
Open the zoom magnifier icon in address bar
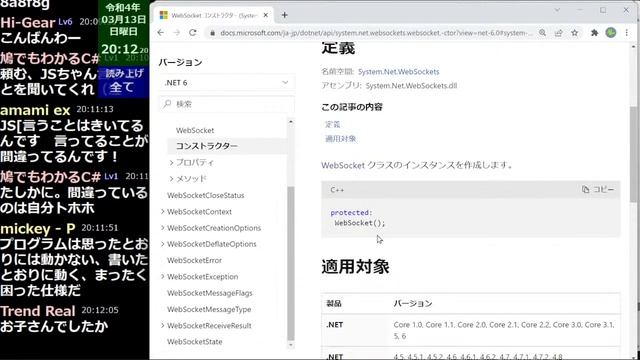(x=542, y=33)
